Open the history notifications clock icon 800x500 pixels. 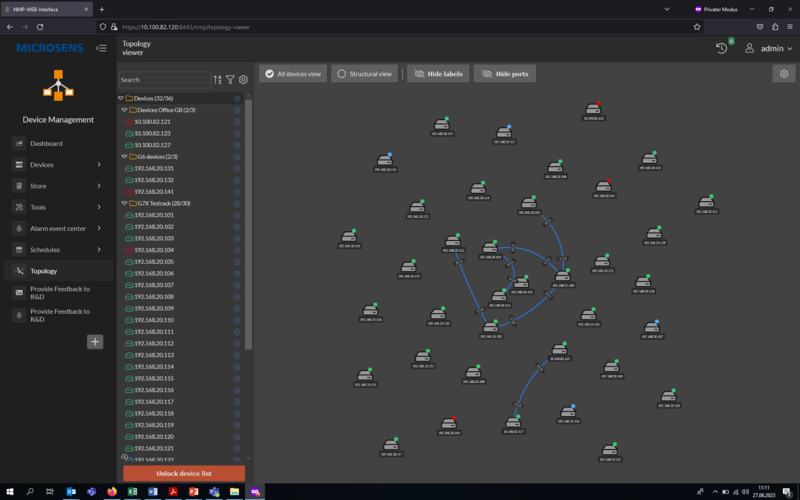pos(722,48)
